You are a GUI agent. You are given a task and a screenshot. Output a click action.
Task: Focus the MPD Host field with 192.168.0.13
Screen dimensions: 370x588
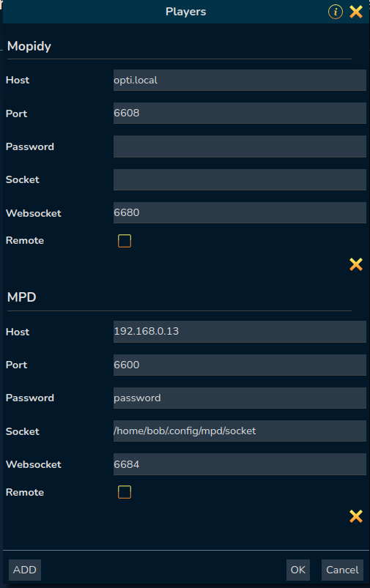tap(240, 332)
